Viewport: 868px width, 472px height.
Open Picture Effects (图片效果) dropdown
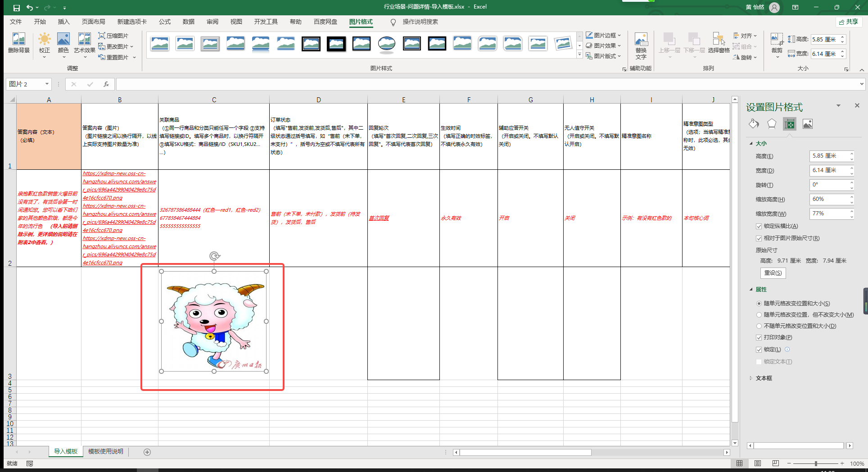click(603, 45)
